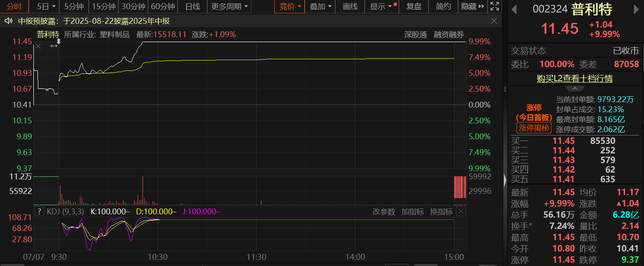
Task: Open the 叠加 overlay dropdown
Action: tap(321, 6)
